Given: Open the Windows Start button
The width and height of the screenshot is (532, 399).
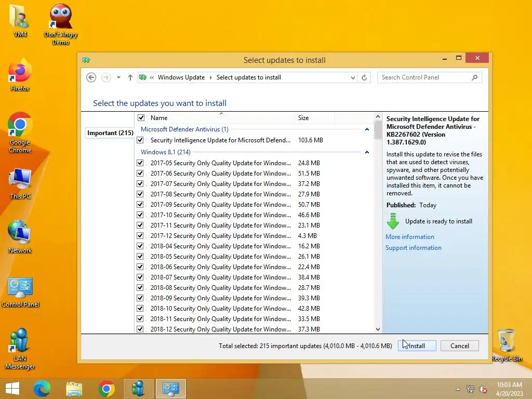Looking at the screenshot, I should point(12,389).
